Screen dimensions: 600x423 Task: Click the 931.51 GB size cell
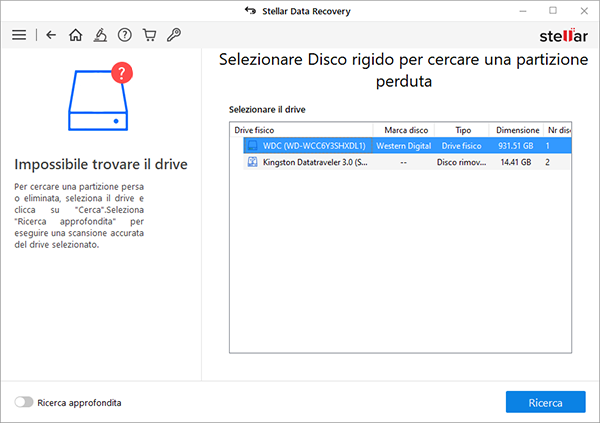click(515, 146)
